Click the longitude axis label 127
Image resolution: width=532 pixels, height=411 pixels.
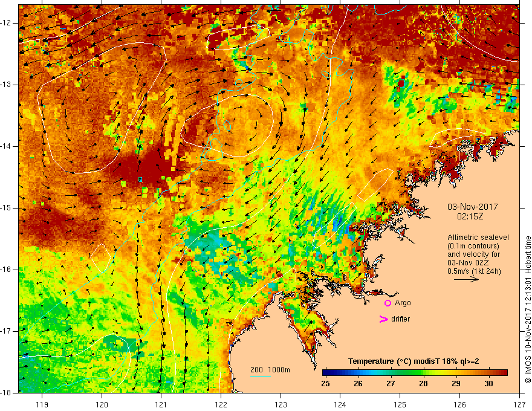pos(519,404)
